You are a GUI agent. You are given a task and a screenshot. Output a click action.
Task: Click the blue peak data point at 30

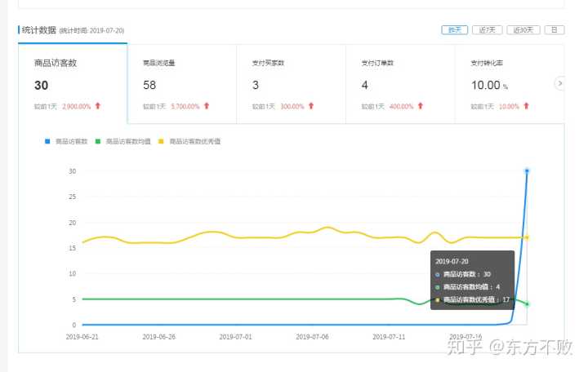coord(527,170)
